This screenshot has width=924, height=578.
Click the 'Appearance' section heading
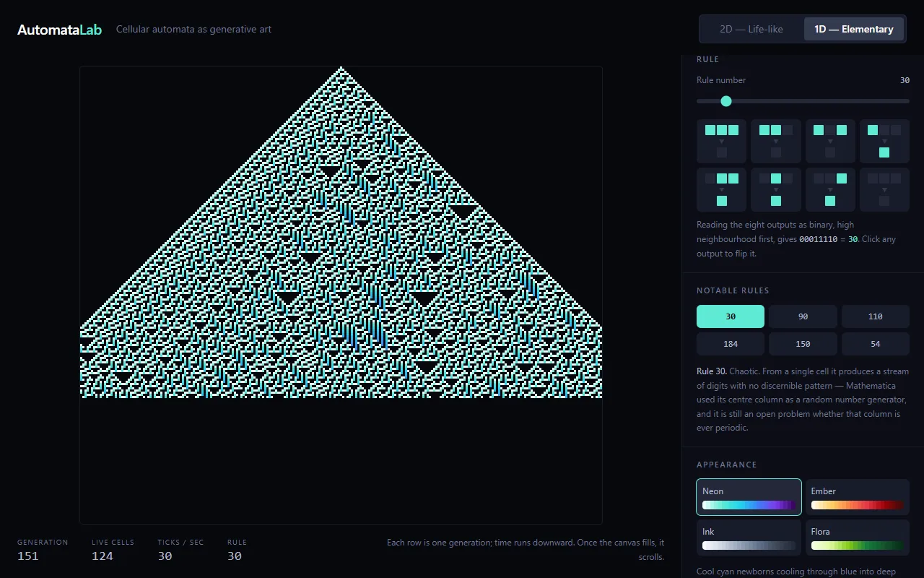point(727,465)
